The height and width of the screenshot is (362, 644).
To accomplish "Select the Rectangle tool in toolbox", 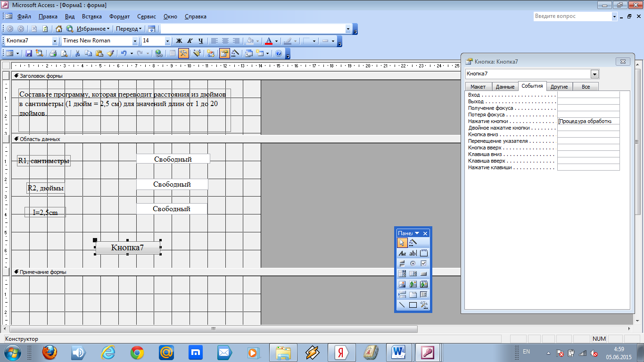I will click(x=413, y=305).
